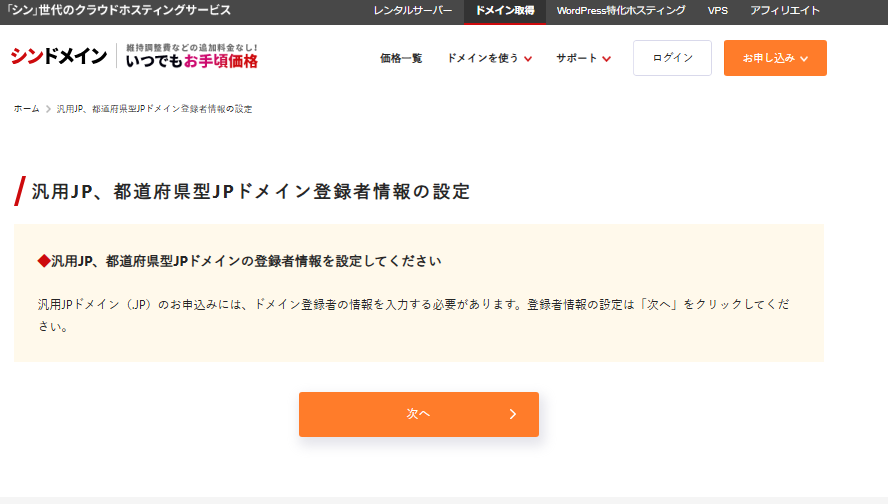Click the シンドメイン logo
888x504 pixels.
[x=59, y=57]
